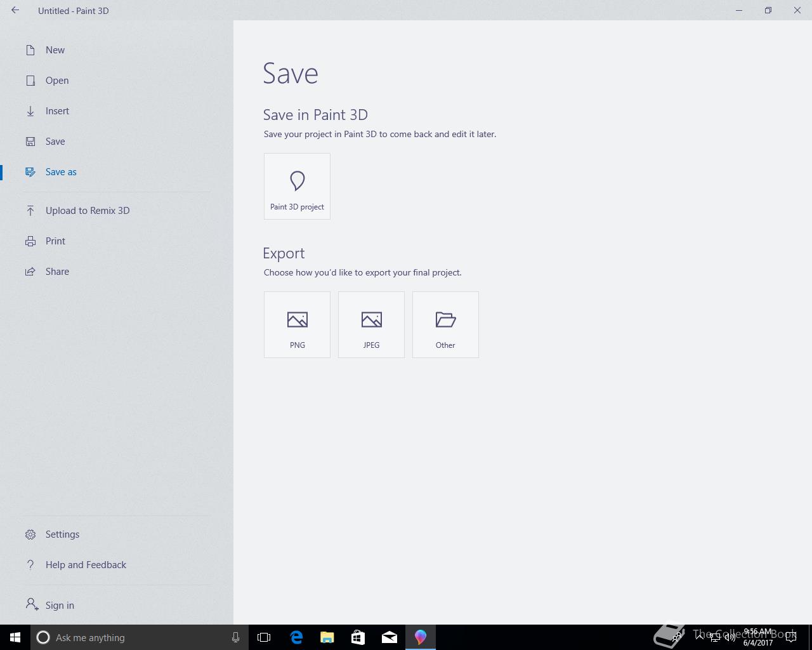Viewport: 812px width, 650px height.
Task: Select New in the sidebar menu
Action: coord(117,50)
